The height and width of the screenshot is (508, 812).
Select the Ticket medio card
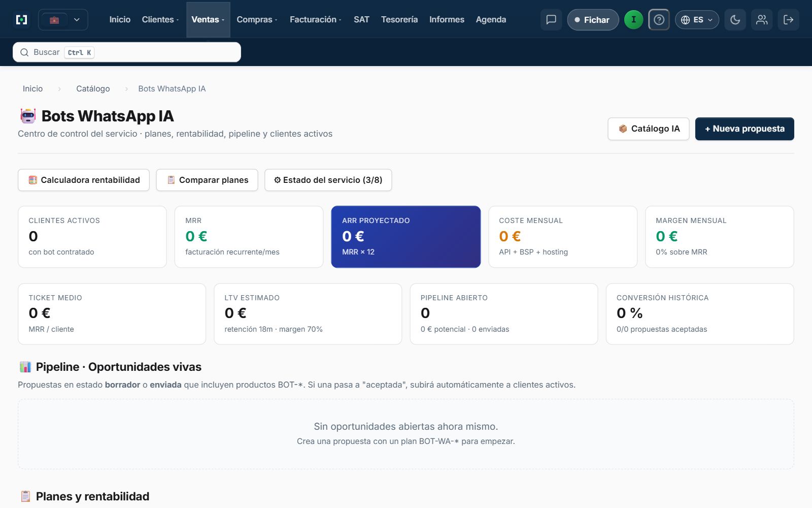point(112,314)
